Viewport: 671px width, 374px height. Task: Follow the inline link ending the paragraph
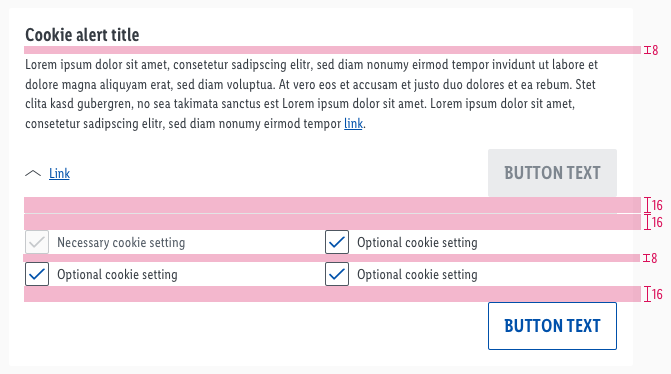pos(353,124)
